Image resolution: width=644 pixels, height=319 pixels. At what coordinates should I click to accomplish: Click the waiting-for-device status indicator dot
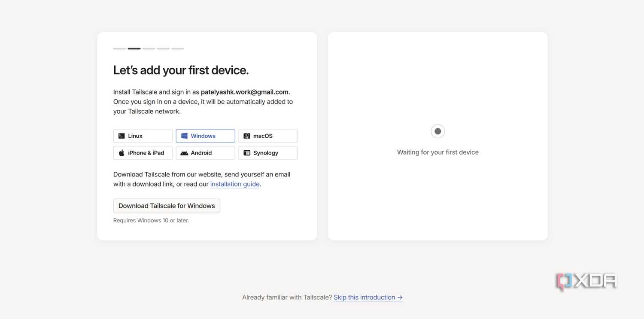click(438, 131)
